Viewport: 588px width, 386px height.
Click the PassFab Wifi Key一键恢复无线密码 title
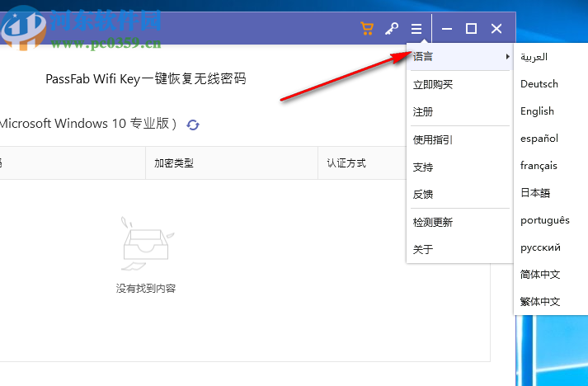click(x=146, y=79)
